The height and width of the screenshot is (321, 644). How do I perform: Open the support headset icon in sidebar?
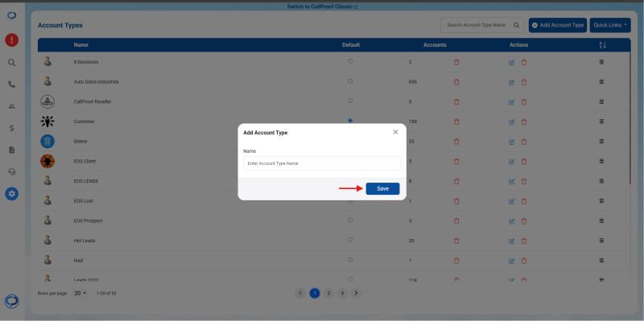click(12, 172)
